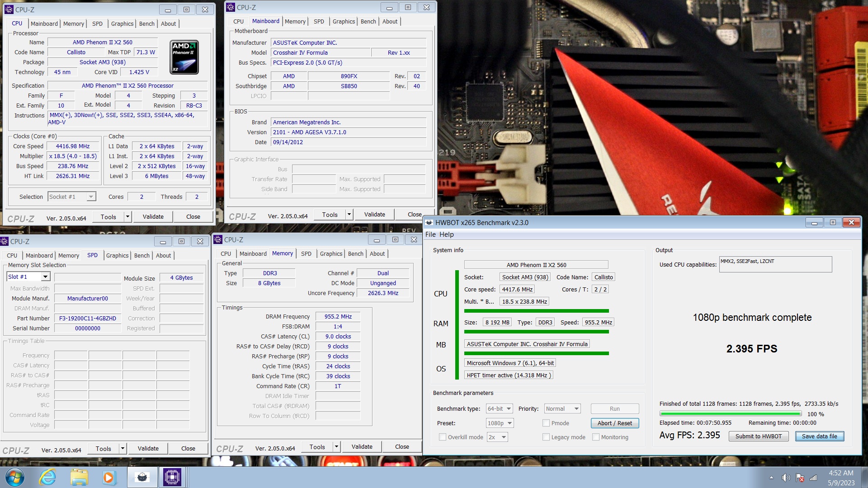Click the AMD Phenom II processor logo
Screen dimensions: 868x488
pos(184,57)
